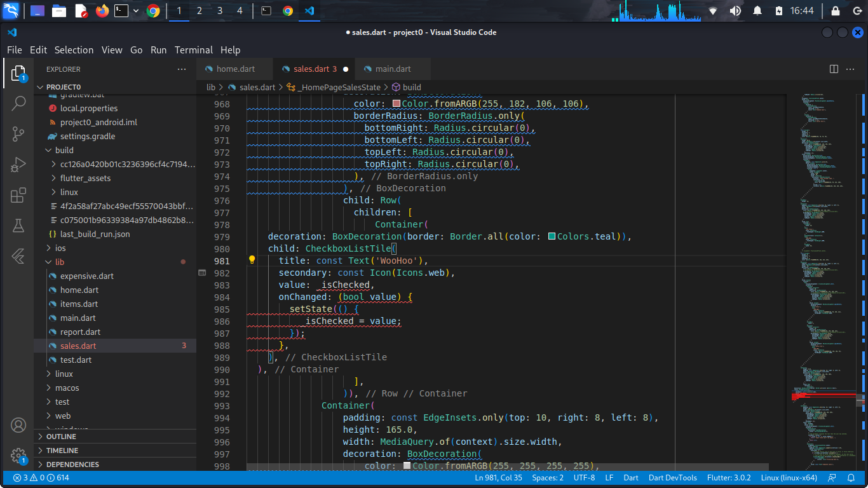The image size is (868, 488).
Task: Switch to the home.dart tab
Action: [x=235, y=69]
